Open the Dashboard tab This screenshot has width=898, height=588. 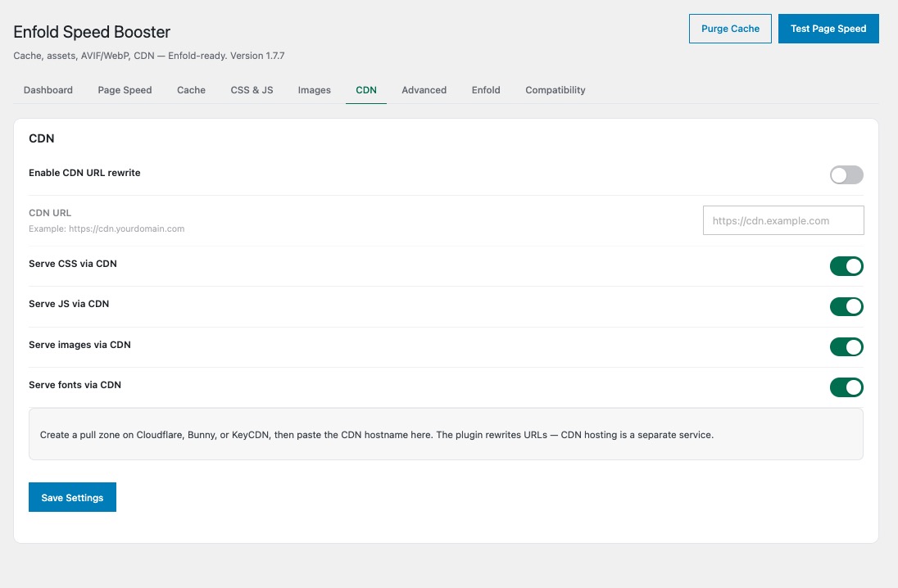click(48, 90)
